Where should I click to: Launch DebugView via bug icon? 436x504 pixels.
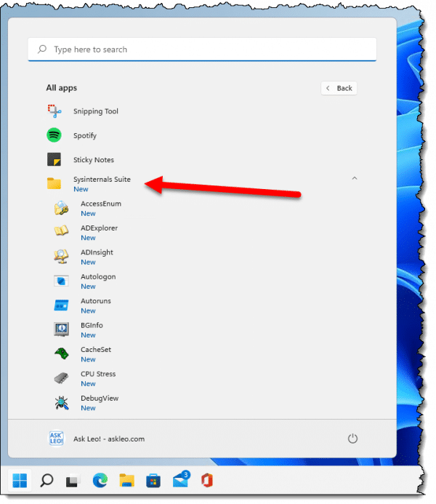[x=61, y=403]
